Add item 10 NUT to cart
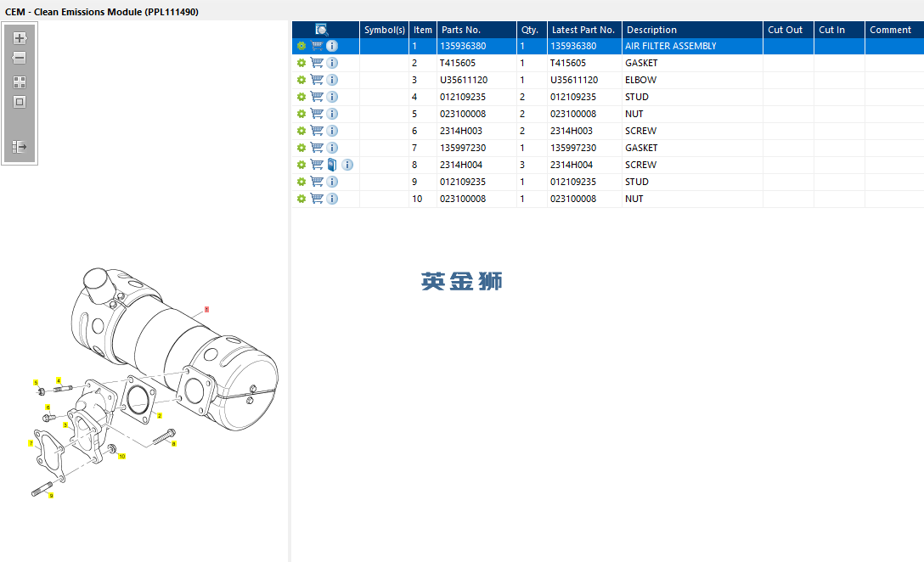This screenshot has width=924, height=562. pos(317,200)
